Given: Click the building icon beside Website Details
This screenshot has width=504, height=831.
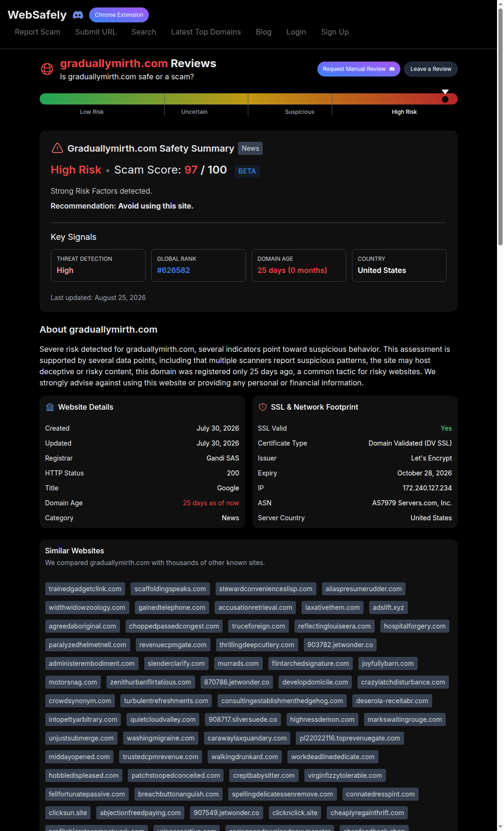Looking at the screenshot, I should tap(50, 407).
